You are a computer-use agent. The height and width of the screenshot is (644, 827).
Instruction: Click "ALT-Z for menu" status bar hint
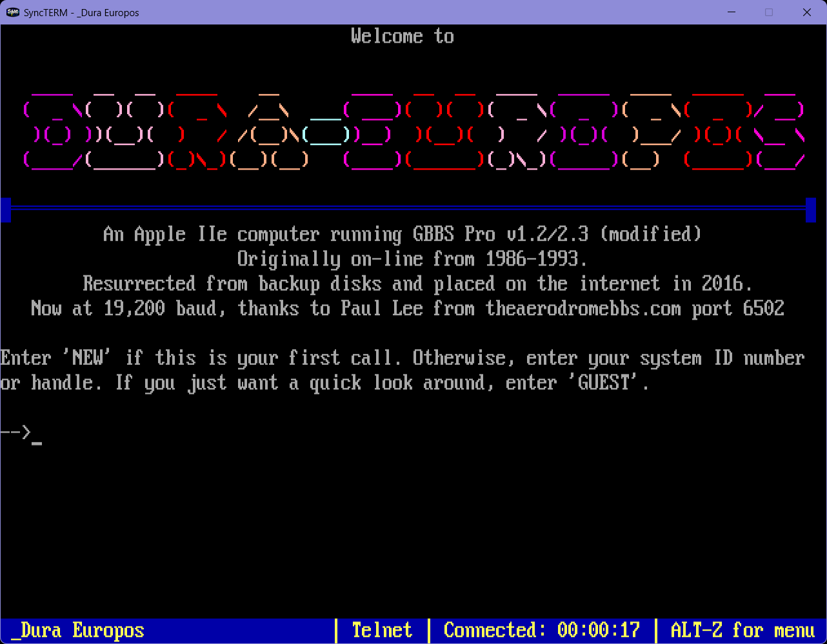coord(743,630)
